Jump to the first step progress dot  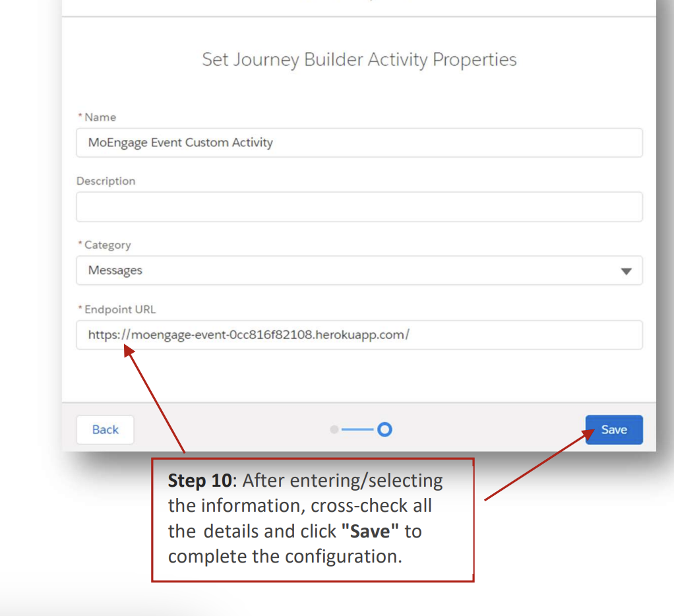click(334, 429)
